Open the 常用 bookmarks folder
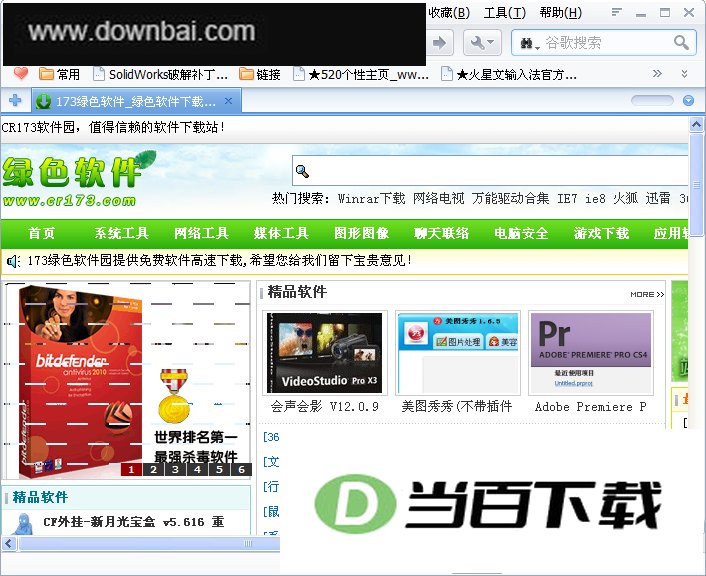The height and width of the screenshot is (576, 706). point(59,74)
